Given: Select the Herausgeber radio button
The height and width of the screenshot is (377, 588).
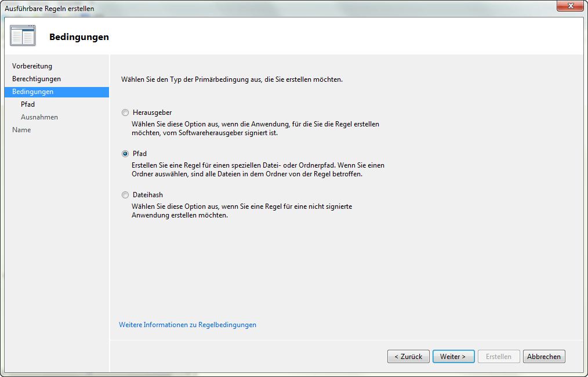Looking at the screenshot, I should pyautogui.click(x=125, y=113).
